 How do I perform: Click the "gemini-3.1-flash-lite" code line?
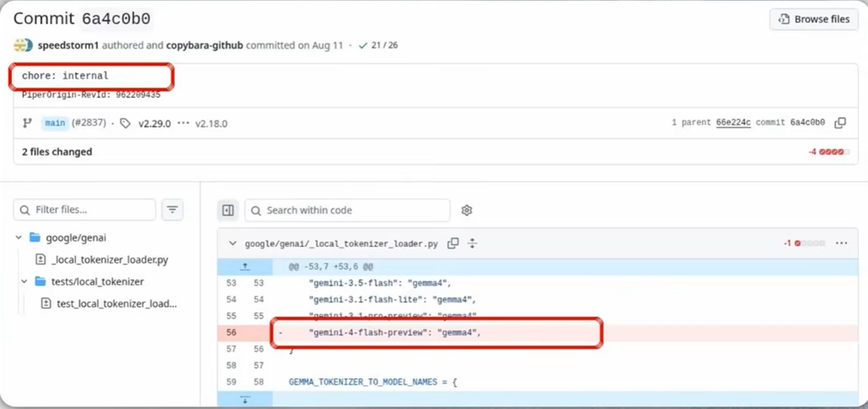(392, 300)
